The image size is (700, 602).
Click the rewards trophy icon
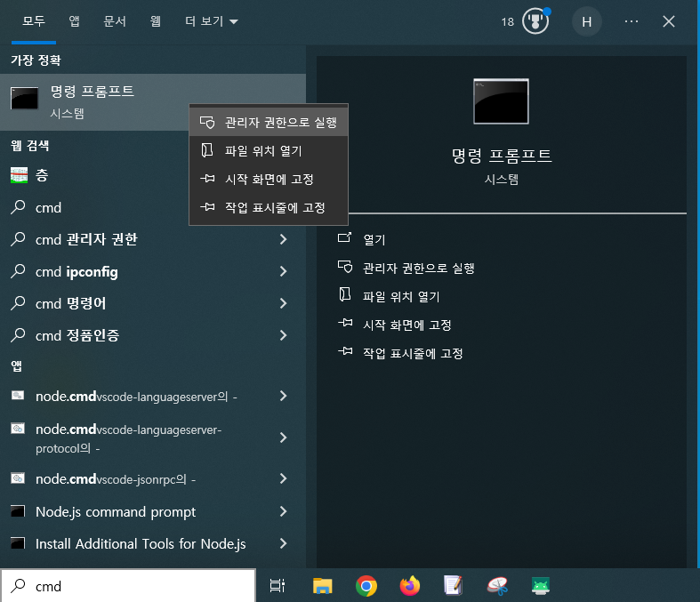tap(535, 21)
